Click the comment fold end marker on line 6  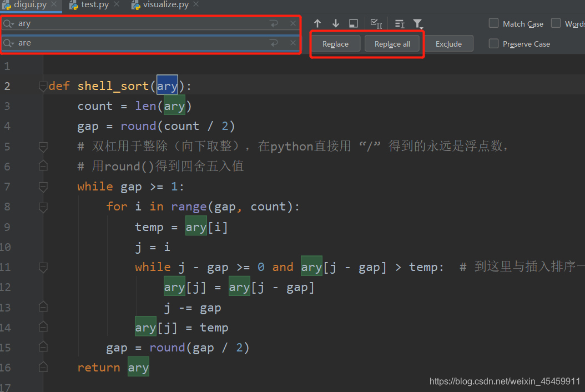[43, 166]
